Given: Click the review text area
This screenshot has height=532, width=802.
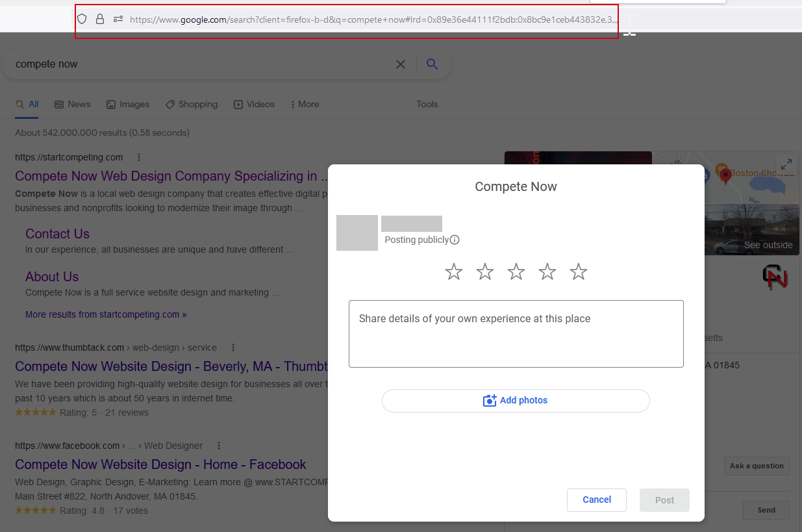Looking at the screenshot, I should (516, 334).
